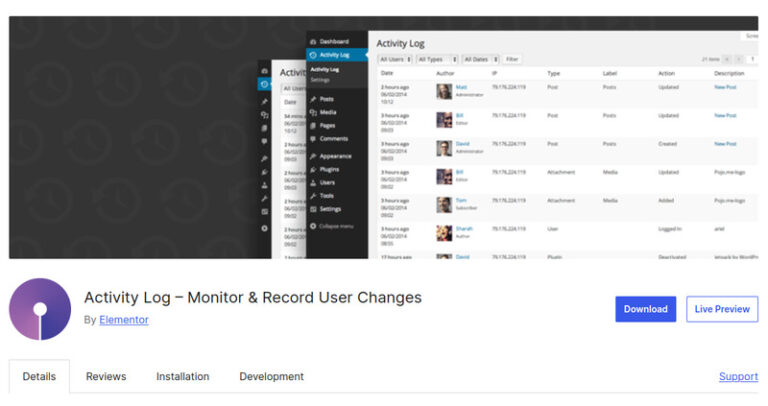The image size is (768, 406).
Task: Click the 'Added' action cell
Action: click(x=666, y=200)
